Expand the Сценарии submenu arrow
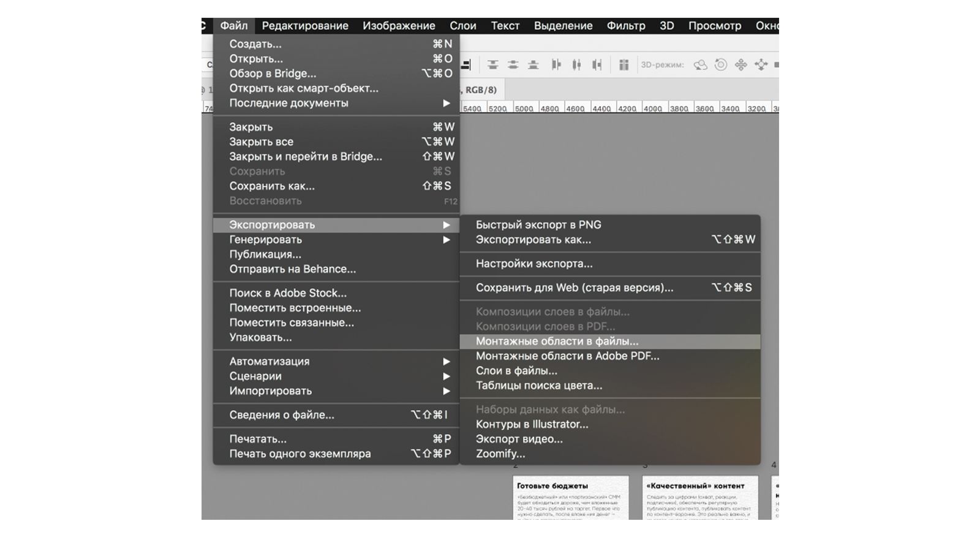This screenshot has height=537, width=980. tap(447, 376)
